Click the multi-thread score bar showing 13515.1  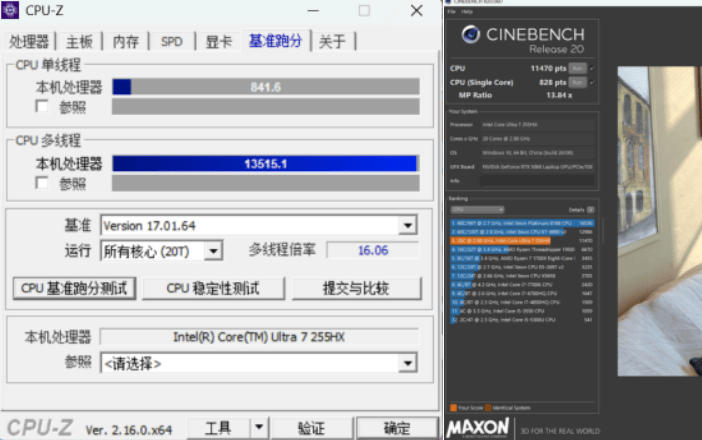(266, 163)
